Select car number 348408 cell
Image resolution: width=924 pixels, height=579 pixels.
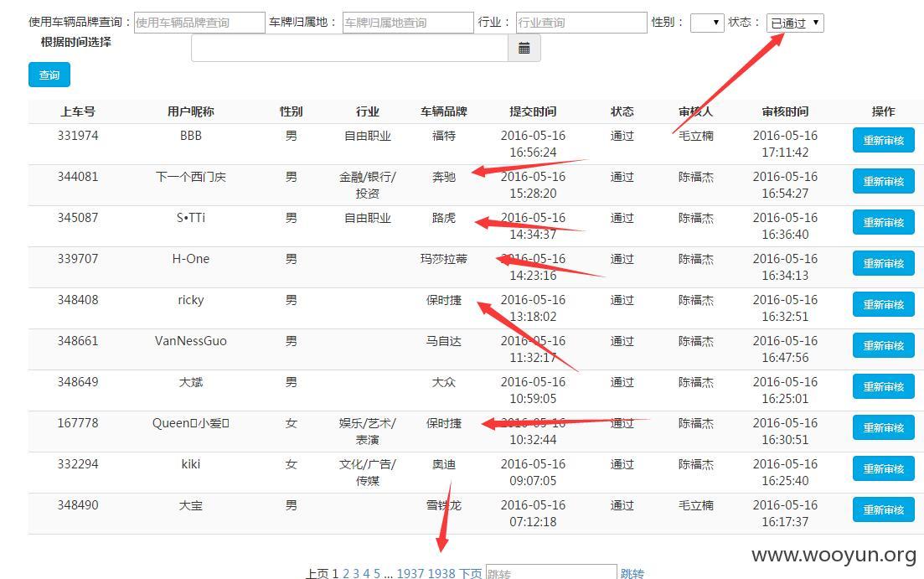point(78,300)
